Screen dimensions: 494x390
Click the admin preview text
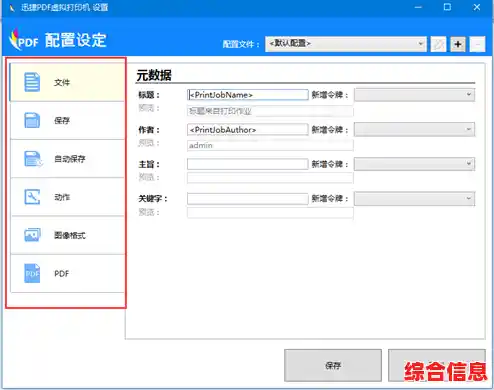[x=201, y=145]
